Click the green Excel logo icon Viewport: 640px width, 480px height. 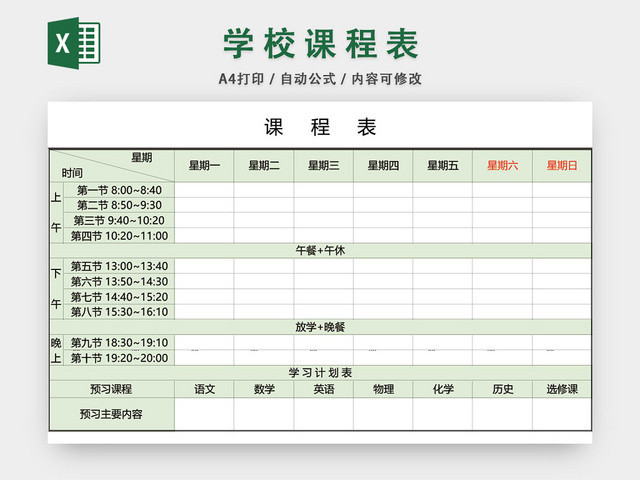pyautogui.click(x=74, y=43)
